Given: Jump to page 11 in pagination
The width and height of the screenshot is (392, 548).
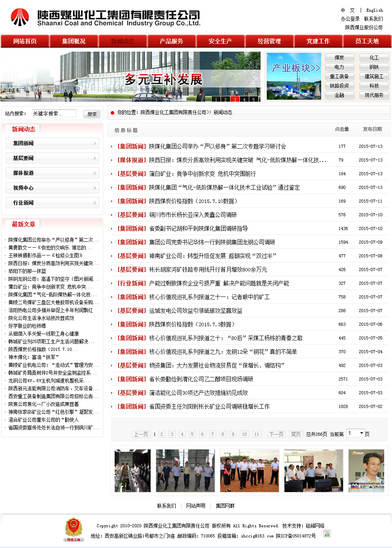Looking at the screenshot, I should point(257,434).
